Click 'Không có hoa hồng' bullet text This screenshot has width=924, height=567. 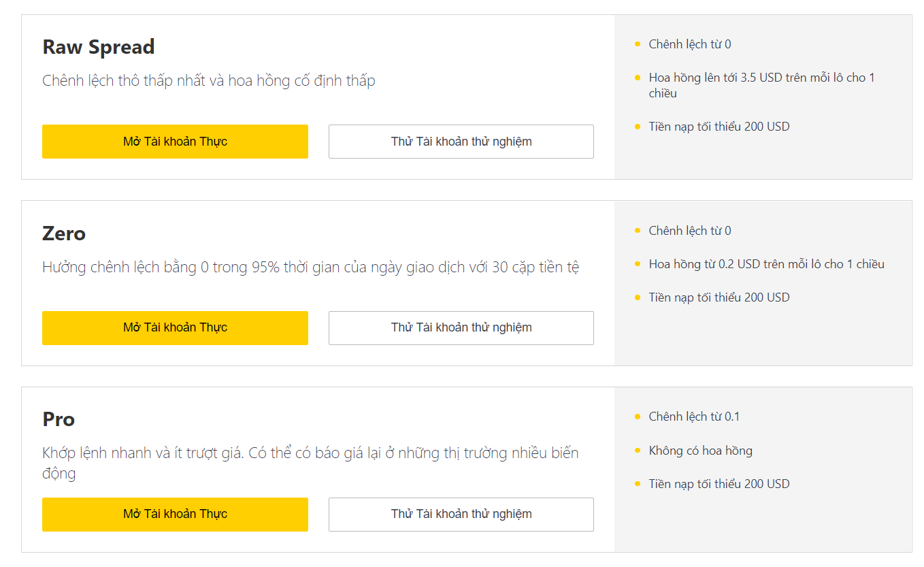[x=700, y=451]
